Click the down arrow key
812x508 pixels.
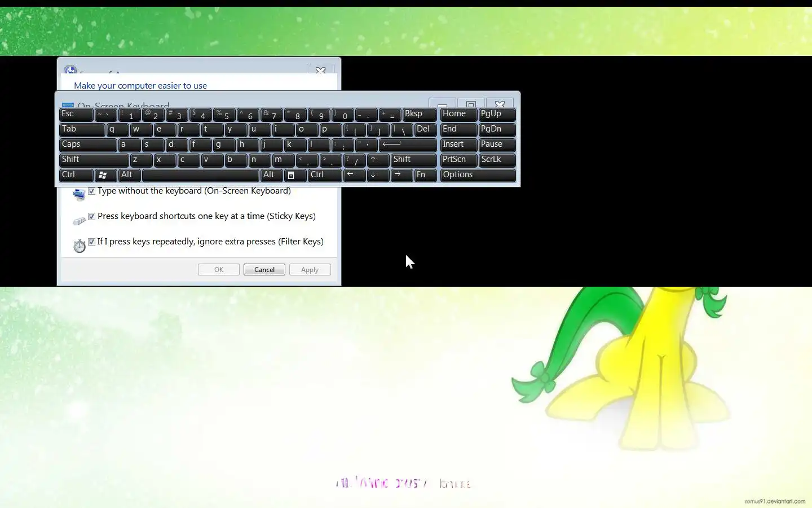(x=378, y=176)
